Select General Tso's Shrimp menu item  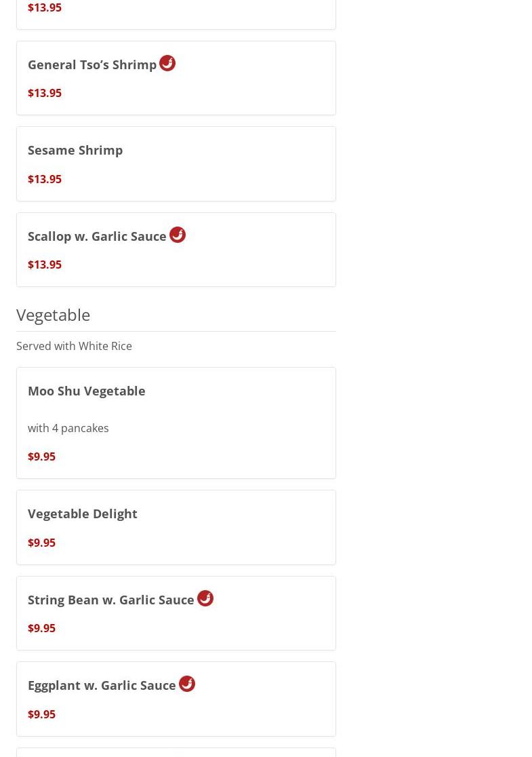coord(92,64)
